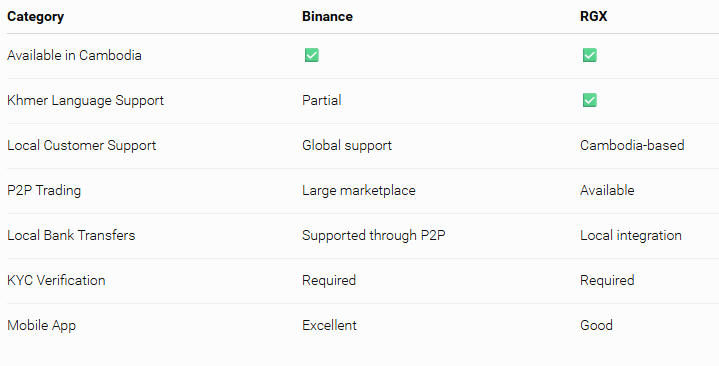Select the RGX column header
The width and height of the screenshot is (719, 366).
[593, 17]
